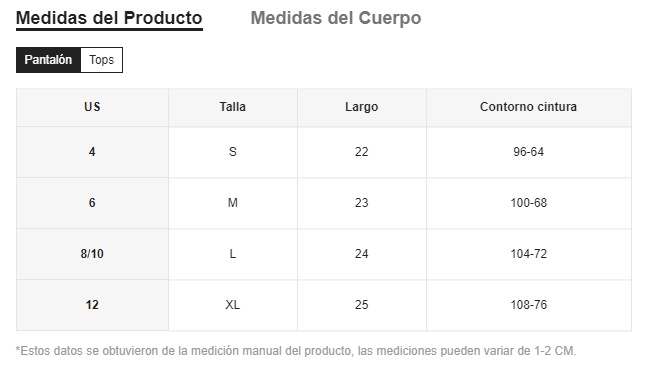The height and width of the screenshot is (371, 646).
Task: Select Medidas del Producto tab
Action: 109,18
